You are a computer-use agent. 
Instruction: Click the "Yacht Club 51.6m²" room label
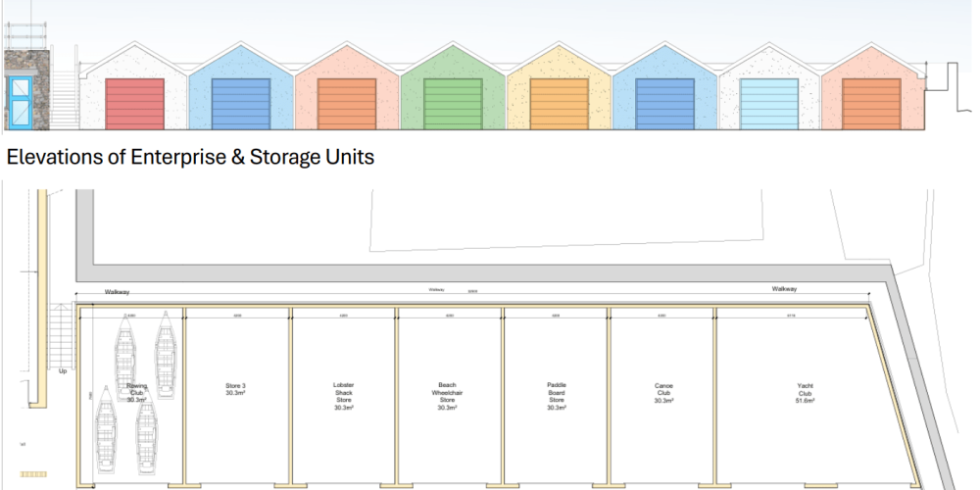(x=805, y=393)
